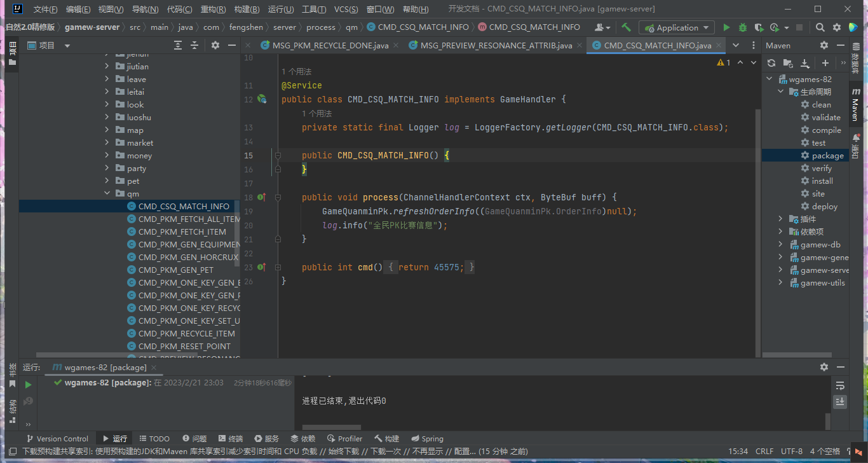The height and width of the screenshot is (463, 868).
Task: Collapse all in the project tree
Action: [194, 45]
